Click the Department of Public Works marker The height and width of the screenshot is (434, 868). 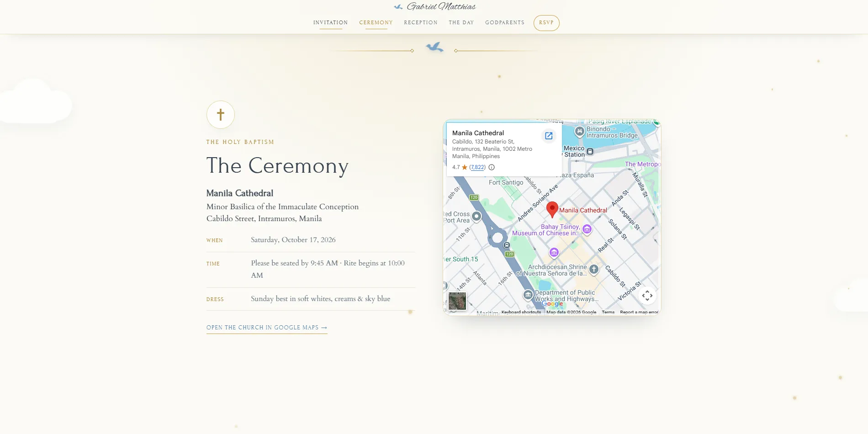528,295
